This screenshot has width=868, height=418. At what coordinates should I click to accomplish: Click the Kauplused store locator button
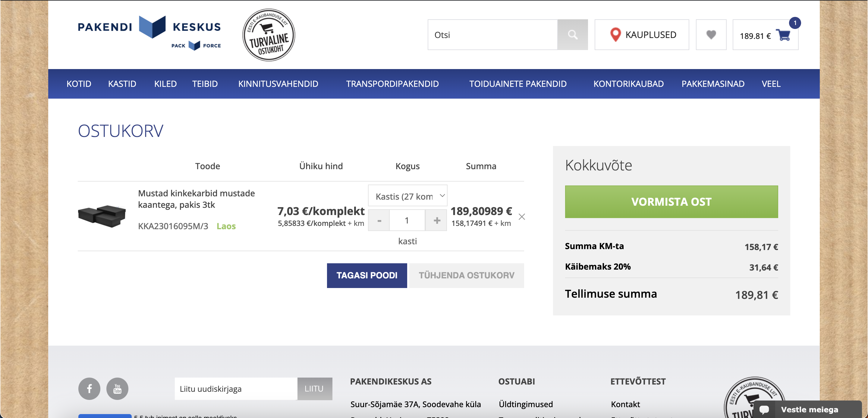click(x=642, y=35)
